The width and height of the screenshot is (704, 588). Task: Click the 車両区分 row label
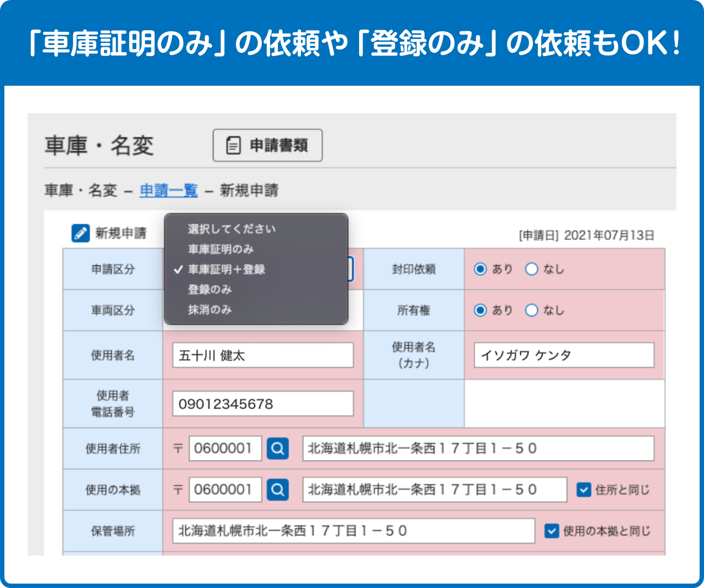click(113, 310)
